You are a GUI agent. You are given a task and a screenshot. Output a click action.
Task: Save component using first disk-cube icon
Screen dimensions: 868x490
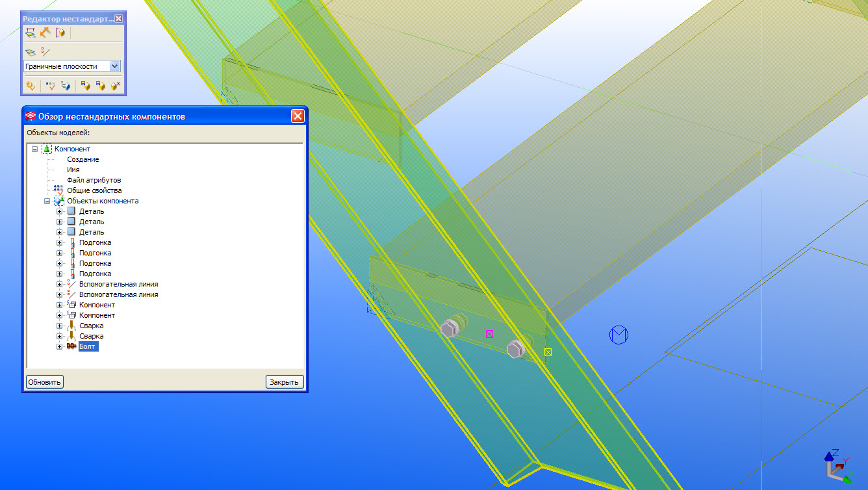[x=85, y=85]
